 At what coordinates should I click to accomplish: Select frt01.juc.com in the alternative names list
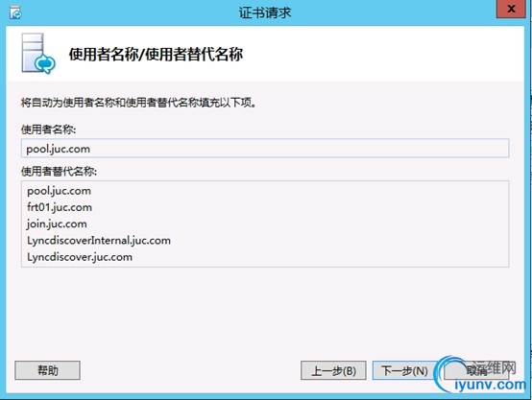(60, 207)
